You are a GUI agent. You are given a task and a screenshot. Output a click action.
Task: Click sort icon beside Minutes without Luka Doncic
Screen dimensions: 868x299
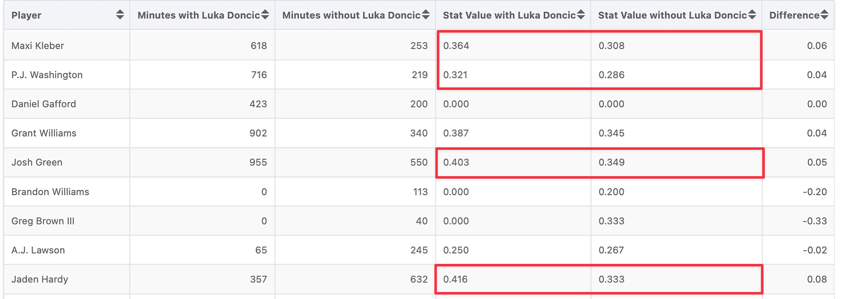tap(425, 15)
